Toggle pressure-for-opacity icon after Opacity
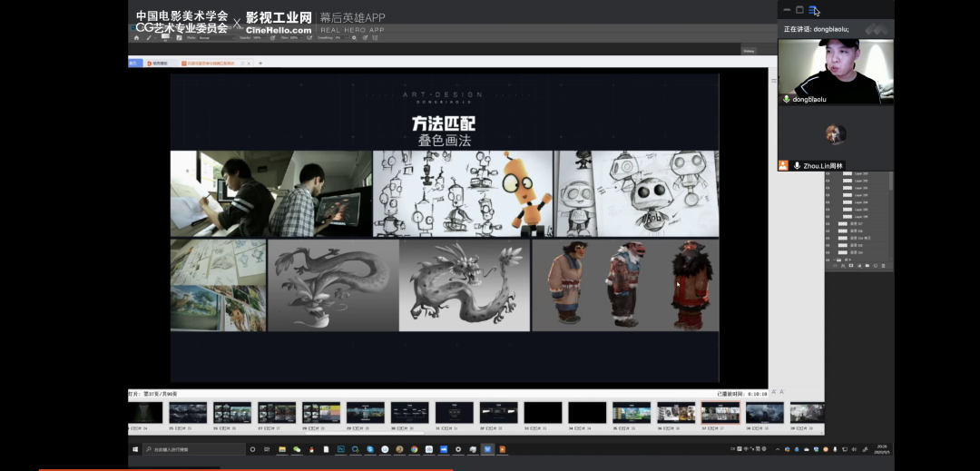Image resolution: width=980 pixels, height=471 pixels. tap(272, 38)
